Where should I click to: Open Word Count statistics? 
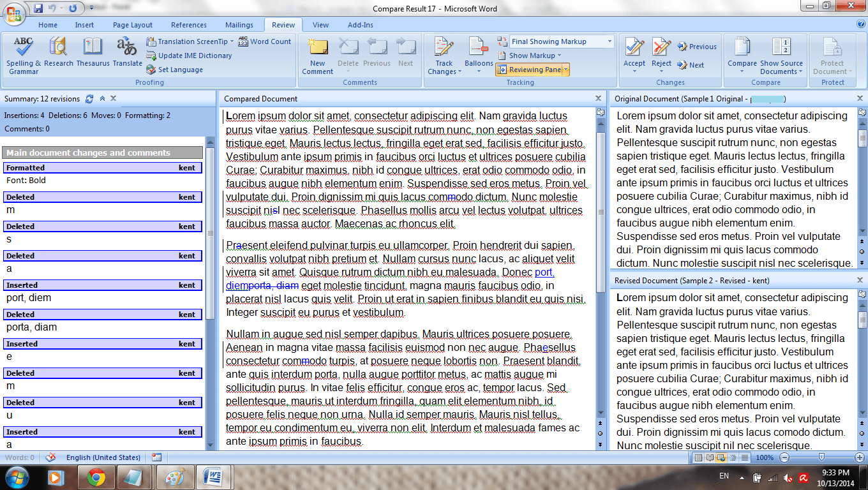pyautogui.click(x=265, y=41)
